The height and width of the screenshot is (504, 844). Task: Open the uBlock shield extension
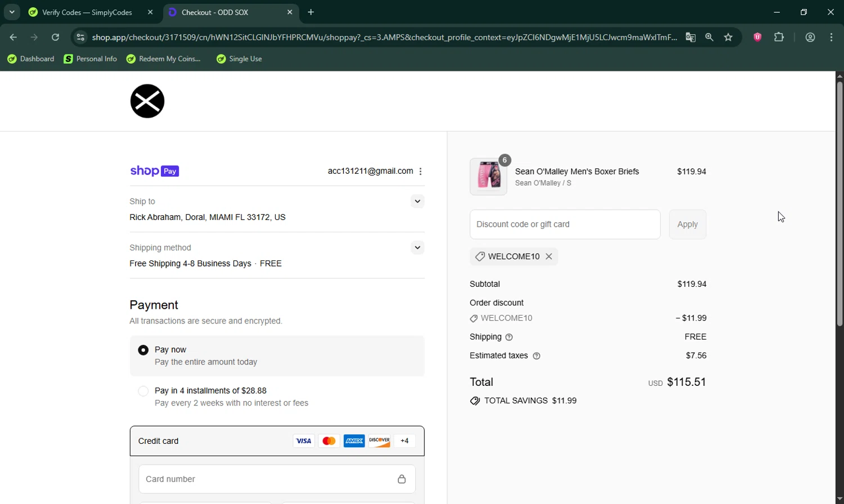[757, 38]
